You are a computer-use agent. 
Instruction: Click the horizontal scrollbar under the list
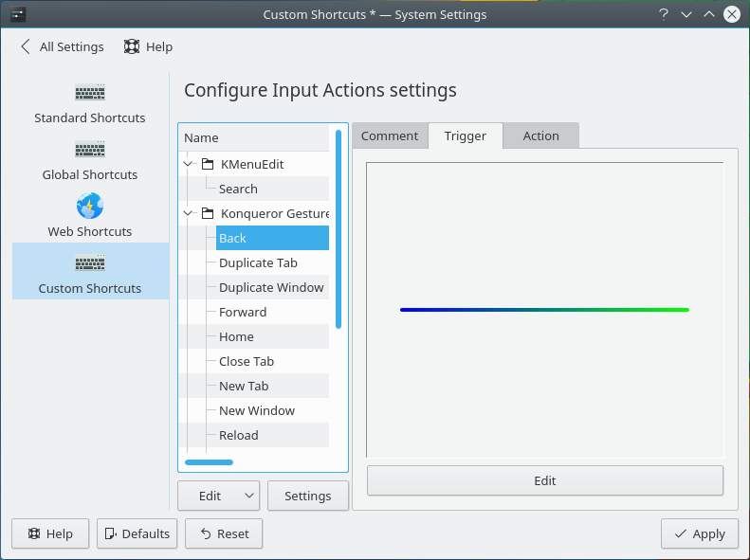click(x=210, y=462)
